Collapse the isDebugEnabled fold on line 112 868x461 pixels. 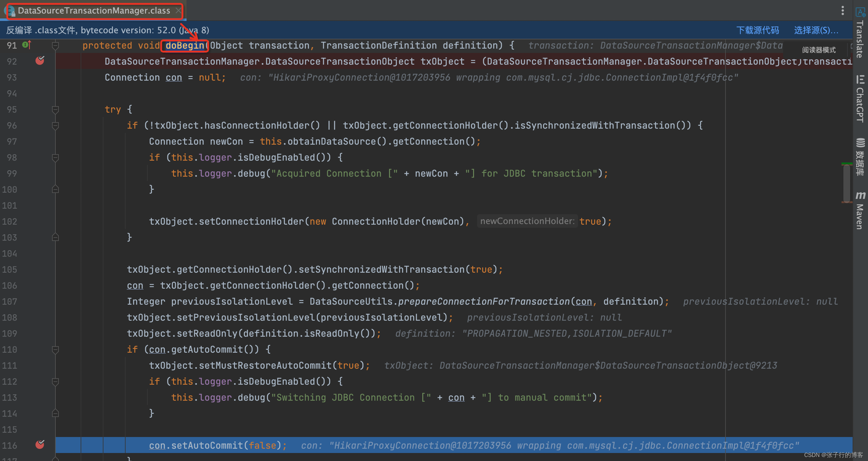pos(56,382)
